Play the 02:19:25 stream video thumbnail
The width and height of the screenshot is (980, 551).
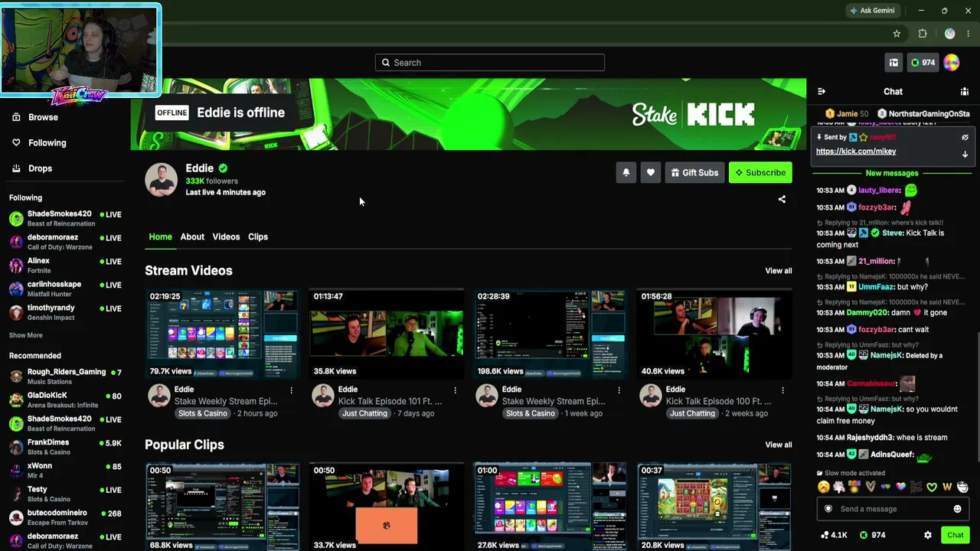point(223,334)
